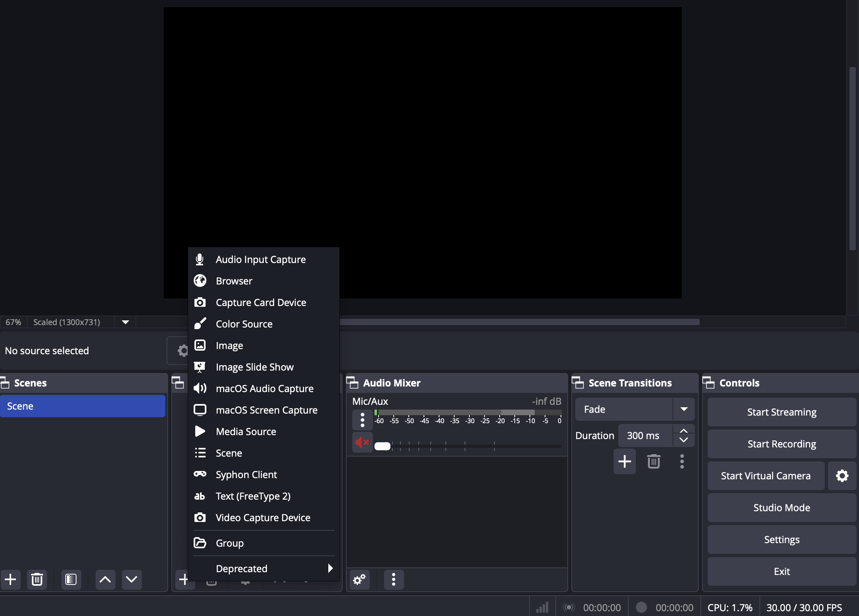Select Browser source from the menu

tap(234, 281)
